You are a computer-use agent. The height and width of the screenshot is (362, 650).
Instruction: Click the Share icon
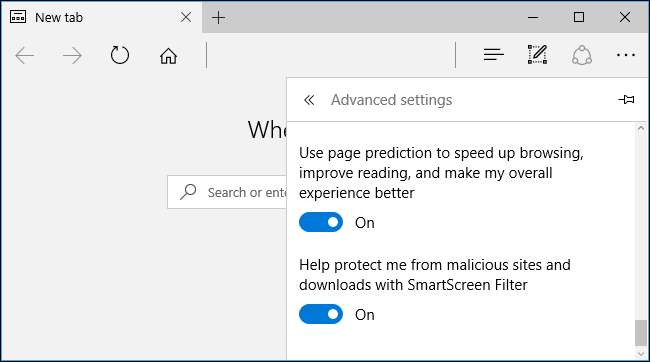(x=582, y=55)
